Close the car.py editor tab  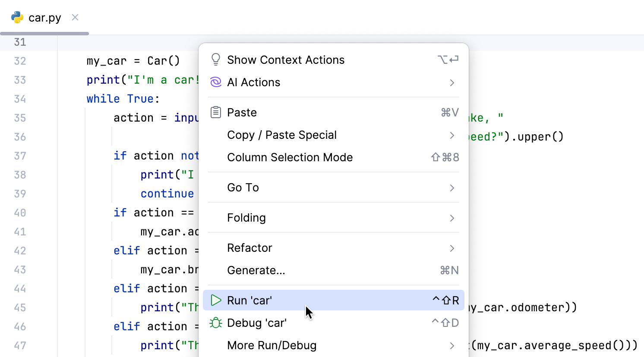74,17
